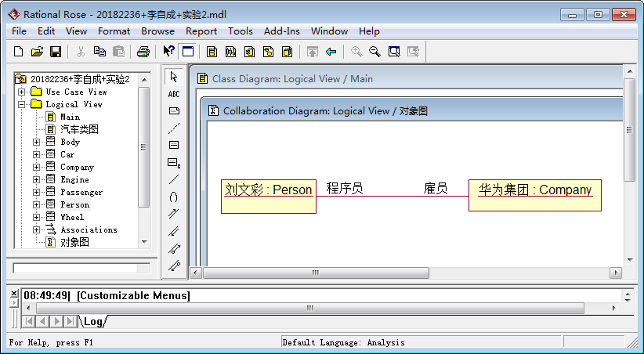Create a new model file
The width and height of the screenshot is (644, 354).
tap(19, 52)
